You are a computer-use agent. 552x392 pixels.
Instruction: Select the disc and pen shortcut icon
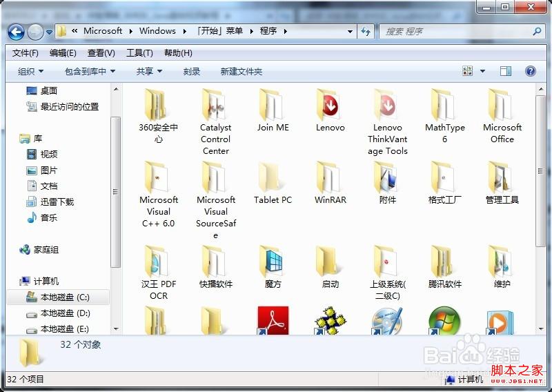pyautogui.click(x=387, y=321)
